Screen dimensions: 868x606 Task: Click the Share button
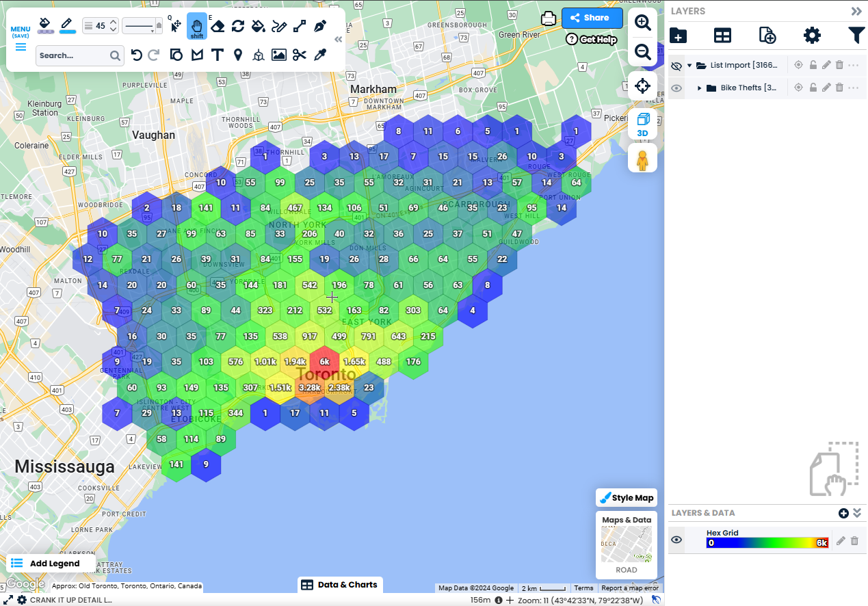click(592, 18)
